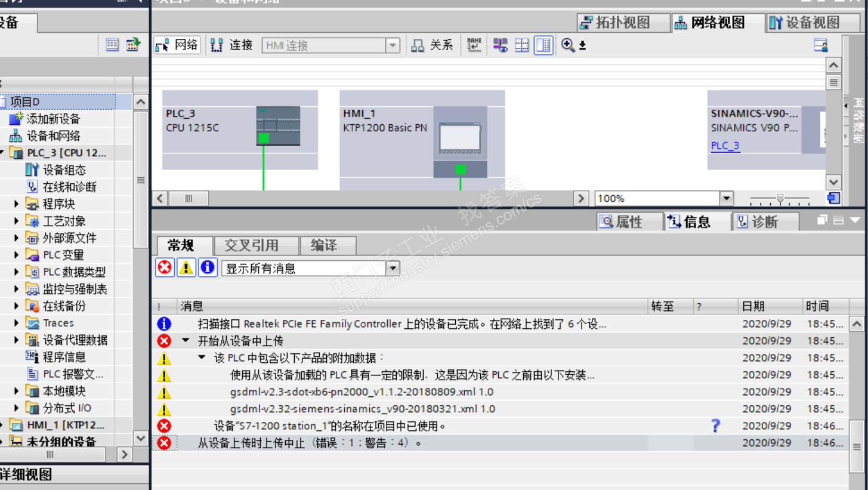This screenshot has width=868, height=490.
Task: Click the 日期 column header
Action: [770, 306]
